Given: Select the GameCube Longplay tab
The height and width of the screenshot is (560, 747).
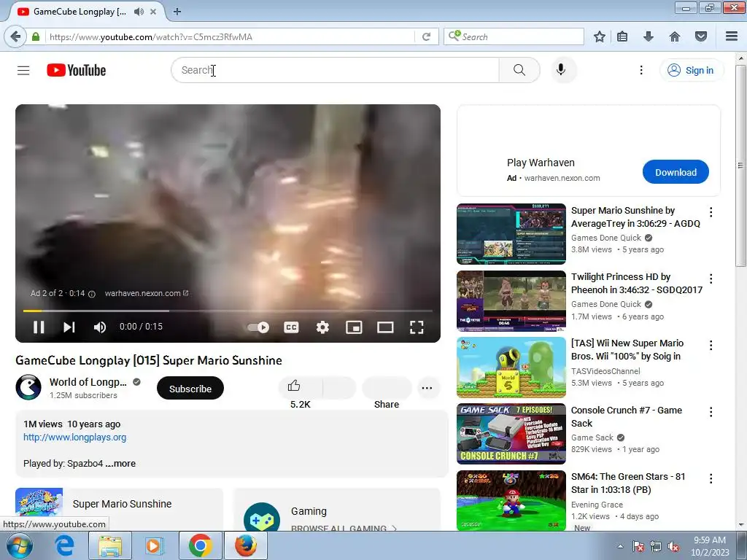Looking at the screenshot, I should tap(80, 12).
